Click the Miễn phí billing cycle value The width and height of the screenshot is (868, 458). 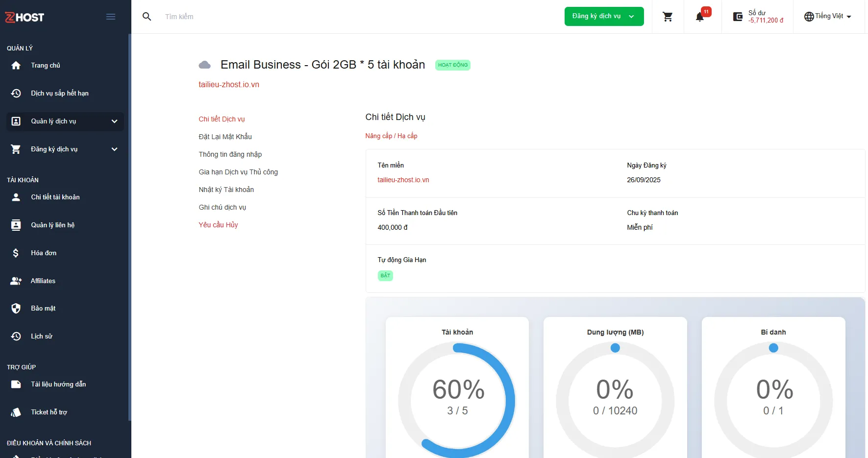(x=640, y=227)
